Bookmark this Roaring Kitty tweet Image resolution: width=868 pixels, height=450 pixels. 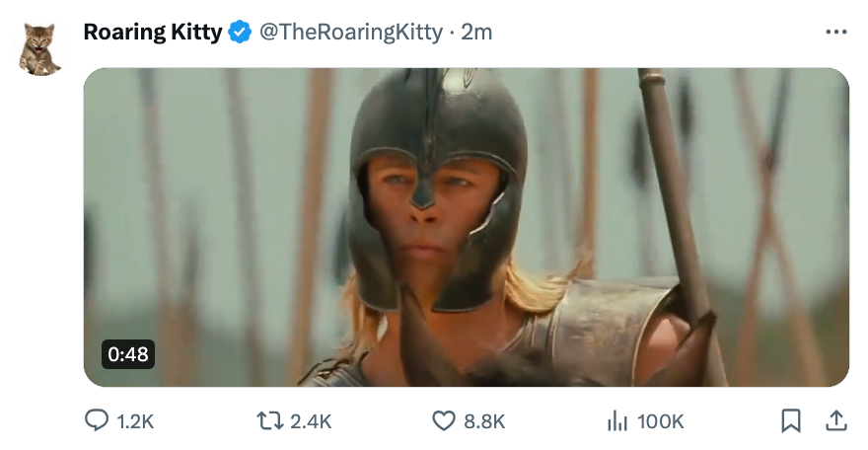[790, 421]
